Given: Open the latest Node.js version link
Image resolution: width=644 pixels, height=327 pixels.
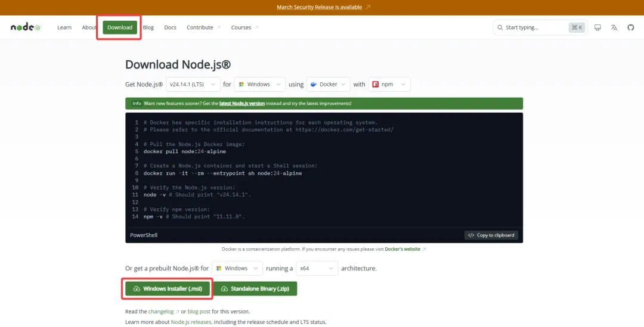Looking at the screenshot, I should click(242, 104).
